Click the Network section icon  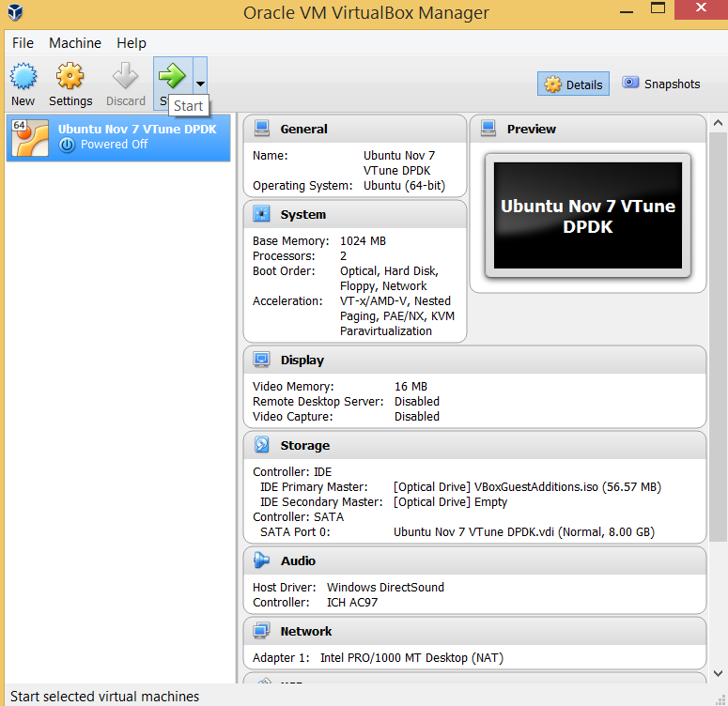pos(261,631)
